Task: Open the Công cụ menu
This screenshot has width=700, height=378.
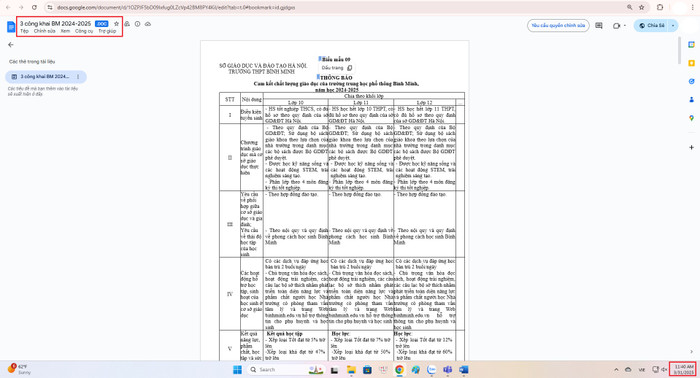Action: 84,31
